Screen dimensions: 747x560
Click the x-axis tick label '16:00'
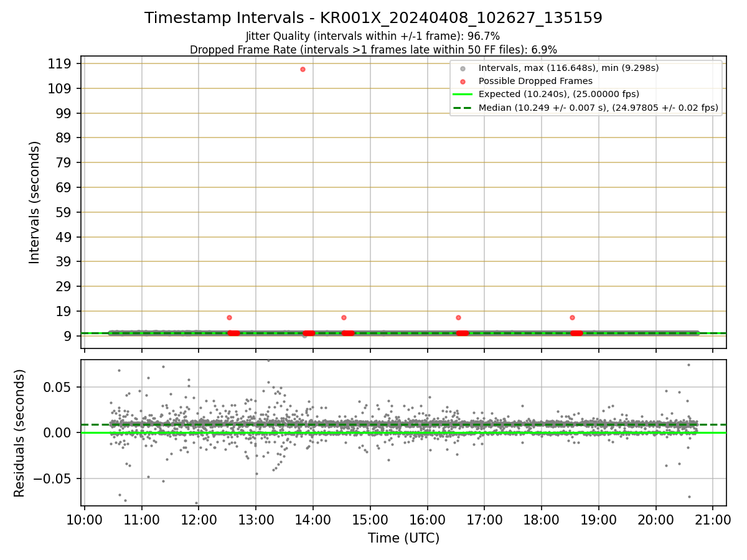tap(427, 520)
